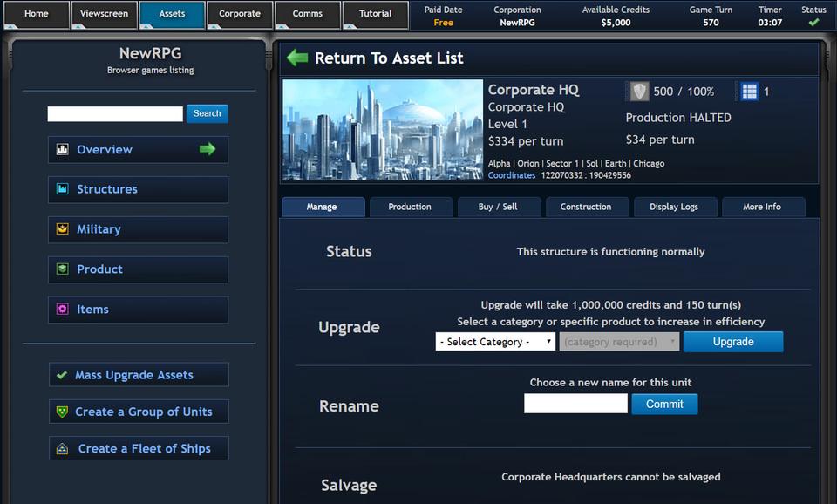Open the Select Category dropdown
Image resolution: width=837 pixels, height=504 pixels.
(x=495, y=342)
